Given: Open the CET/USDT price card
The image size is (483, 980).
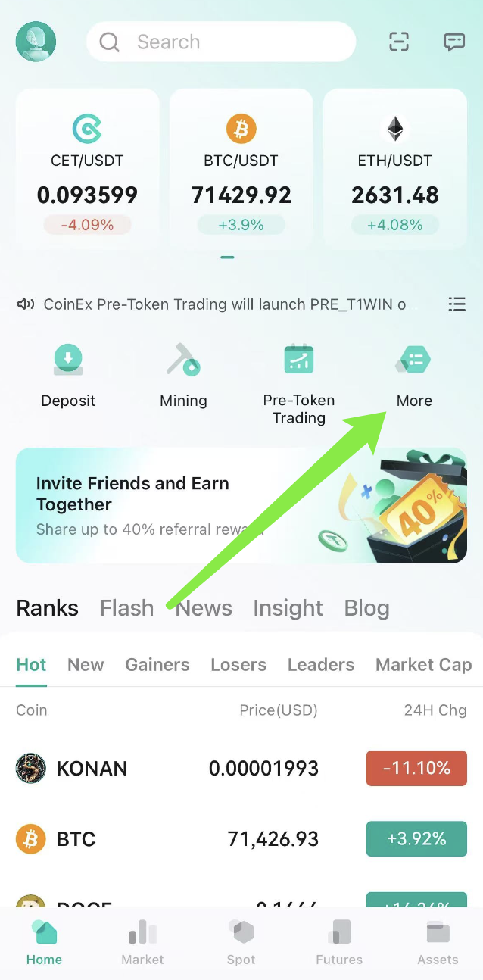Looking at the screenshot, I should [x=87, y=169].
